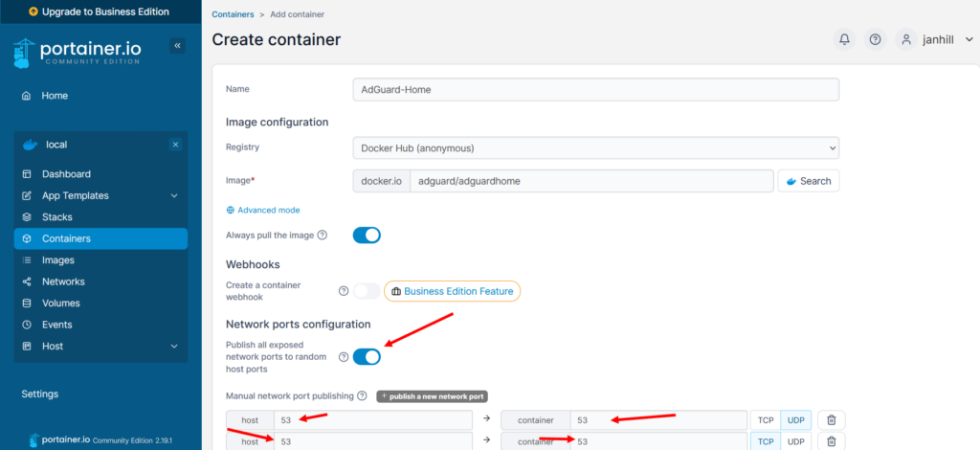
Task: Click the Home icon in sidebar
Action: pyautogui.click(x=26, y=96)
